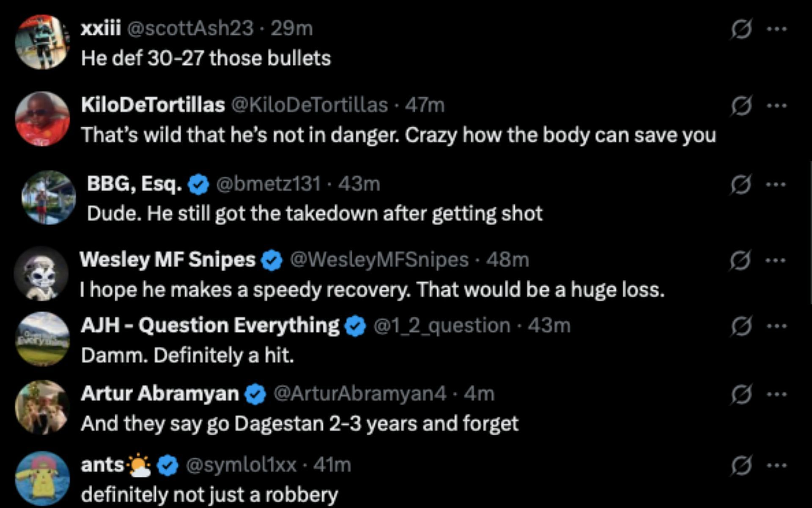Click the Grok icon on Wesley MF Snipes's tweet
This screenshot has height=508, width=812.
click(x=740, y=260)
